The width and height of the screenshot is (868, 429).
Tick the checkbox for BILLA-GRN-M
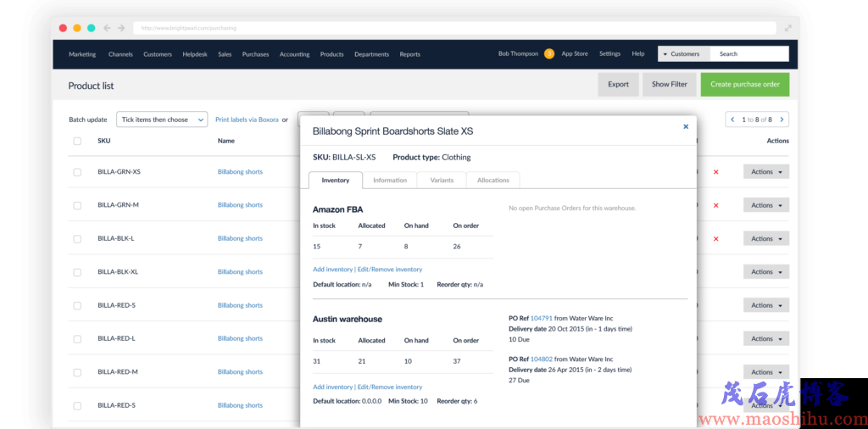[x=77, y=205]
